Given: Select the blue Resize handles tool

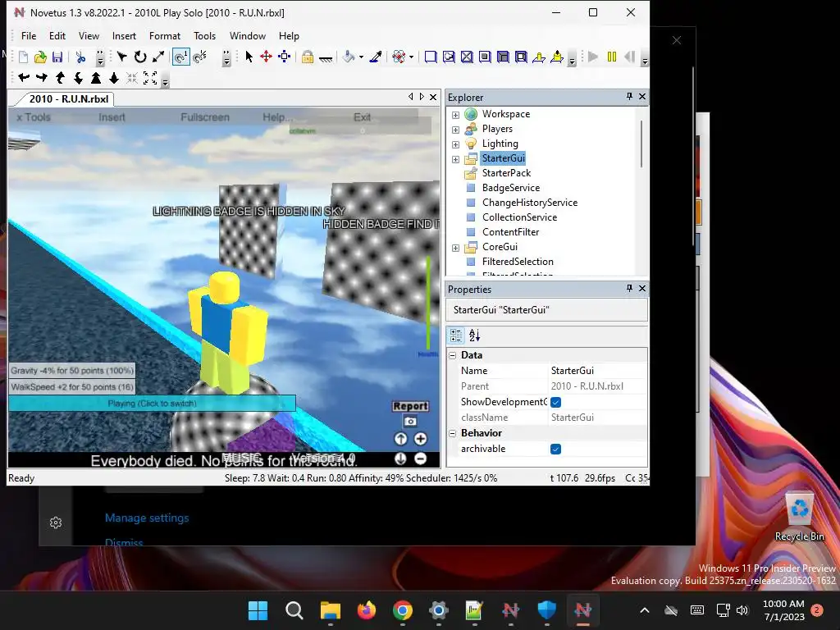Looking at the screenshot, I should pos(285,57).
